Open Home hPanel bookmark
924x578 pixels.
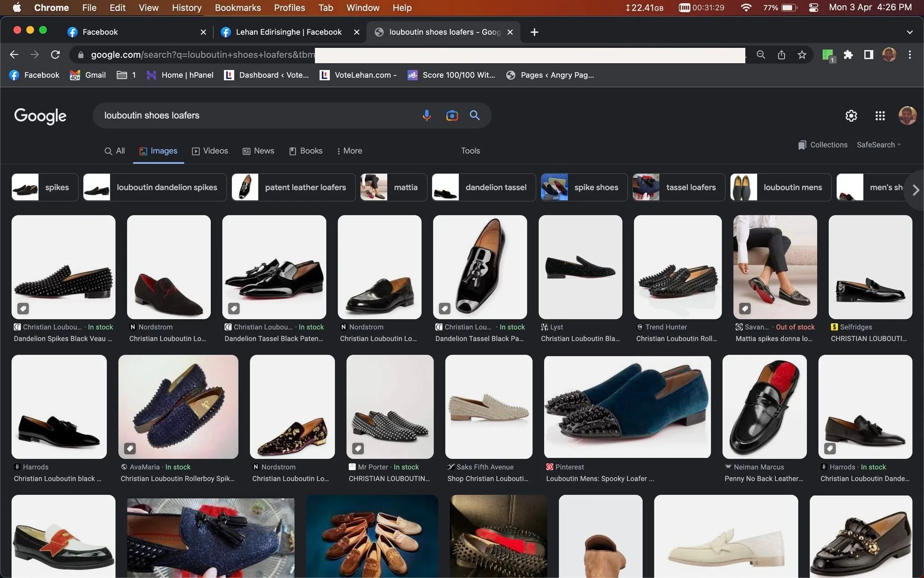click(180, 75)
